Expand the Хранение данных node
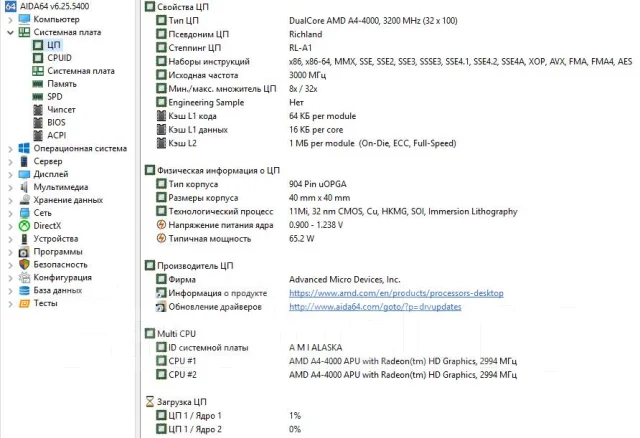This screenshot has height=438, width=640. (x=10, y=201)
